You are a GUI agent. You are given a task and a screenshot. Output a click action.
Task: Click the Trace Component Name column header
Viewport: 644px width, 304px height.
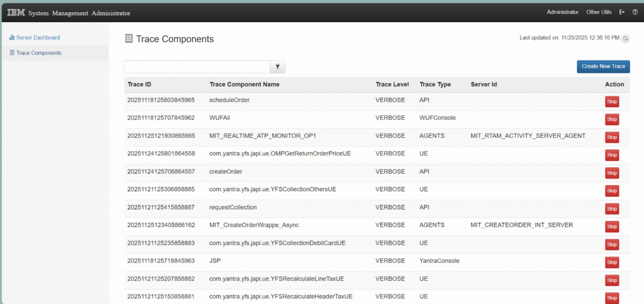tap(244, 84)
